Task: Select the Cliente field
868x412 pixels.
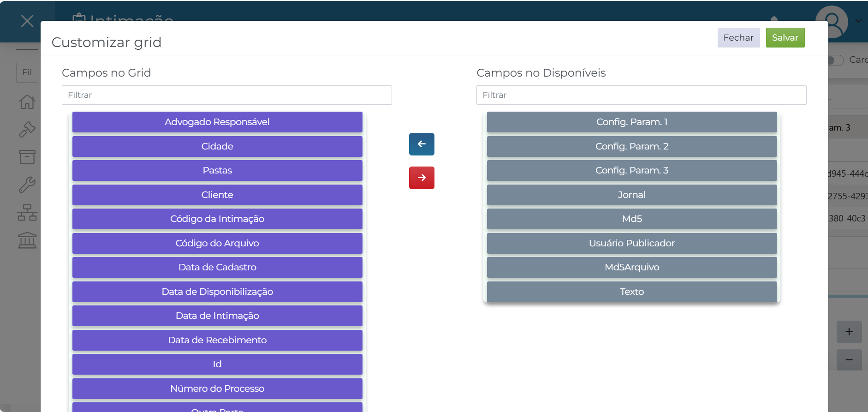Action: [217, 195]
